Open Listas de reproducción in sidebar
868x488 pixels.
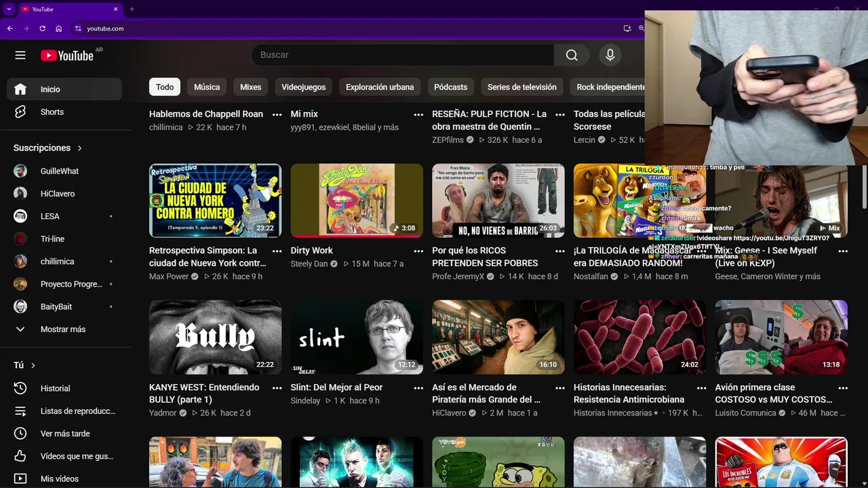(64, 411)
